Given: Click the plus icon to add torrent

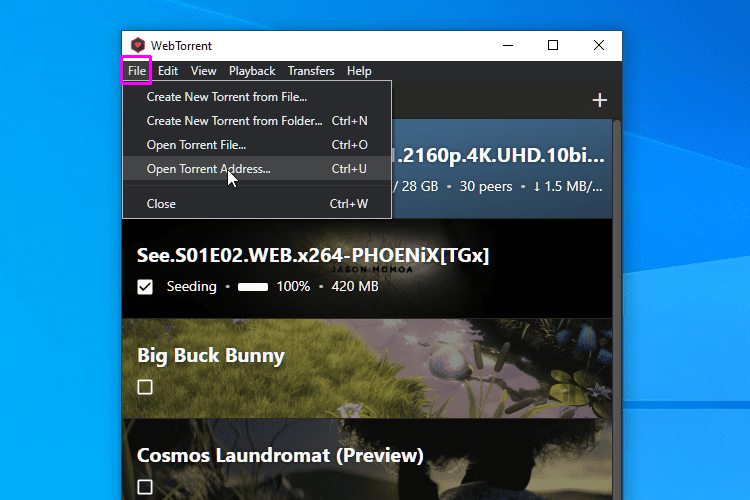Looking at the screenshot, I should (x=599, y=100).
